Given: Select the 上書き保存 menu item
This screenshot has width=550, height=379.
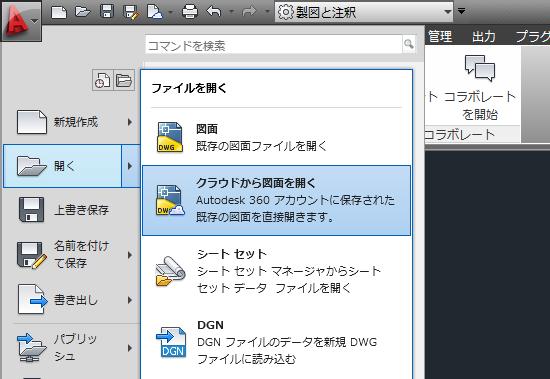Looking at the screenshot, I should [70, 210].
